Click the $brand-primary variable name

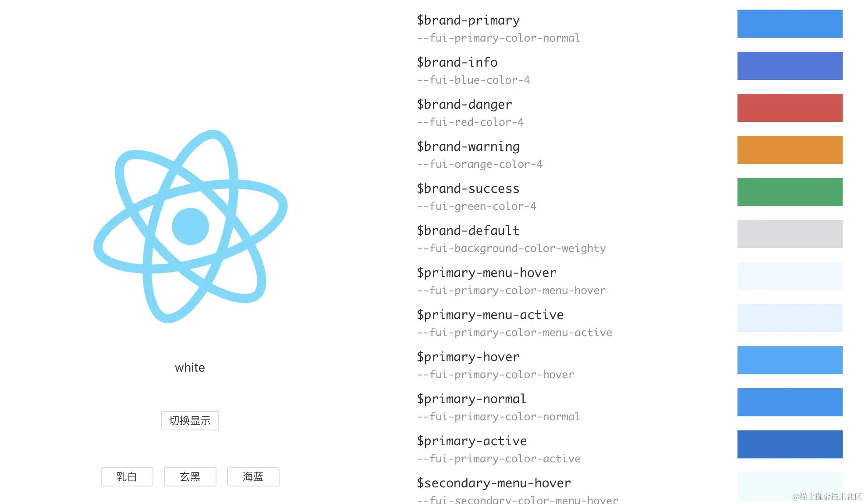pos(468,20)
